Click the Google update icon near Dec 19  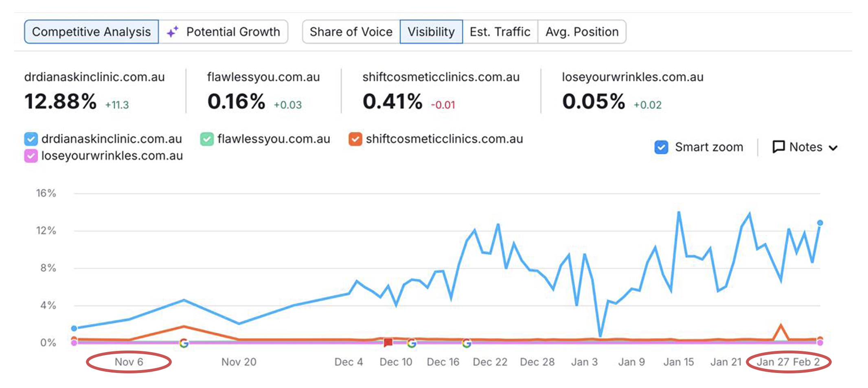click(467, 343)
